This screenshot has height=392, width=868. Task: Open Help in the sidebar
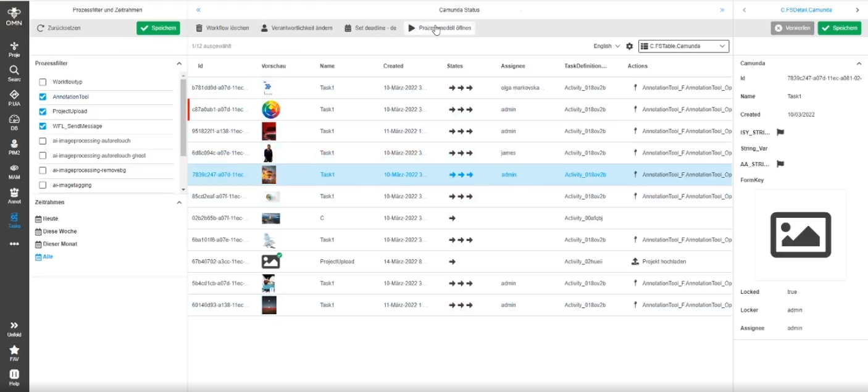[x=14, y=377]
